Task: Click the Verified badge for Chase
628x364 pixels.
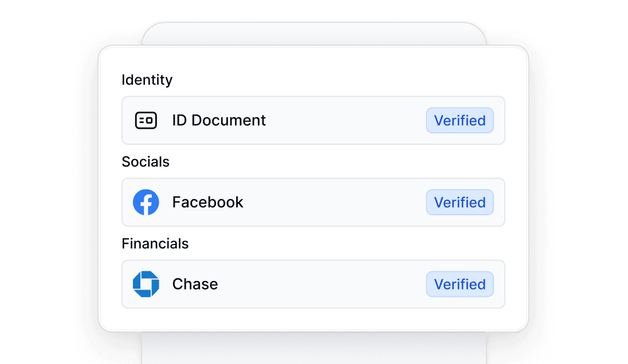Action: 460,284
